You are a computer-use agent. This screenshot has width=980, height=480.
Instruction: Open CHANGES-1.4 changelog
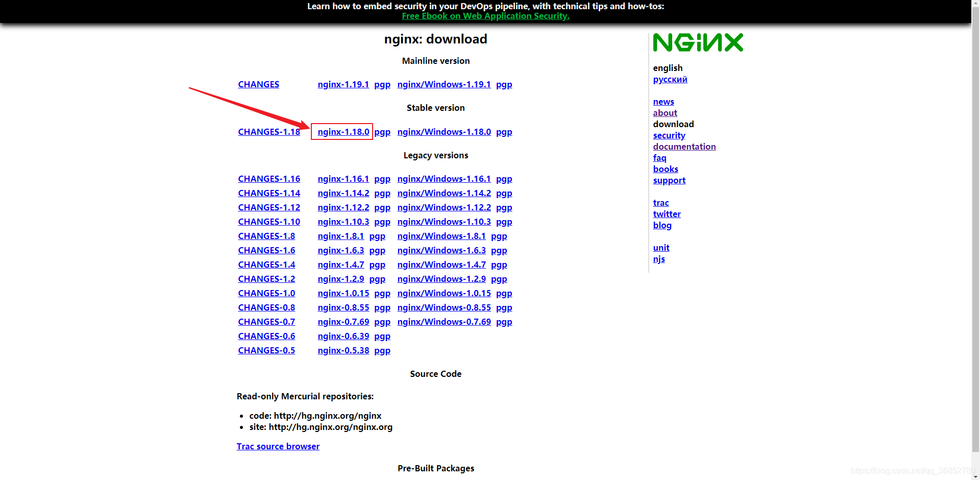(x=266, y=265)
